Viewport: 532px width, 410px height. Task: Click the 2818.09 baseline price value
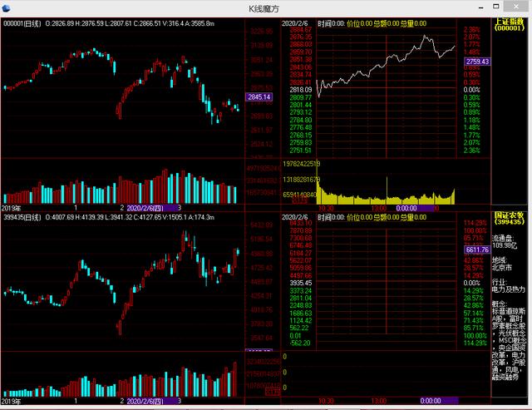coord(301,90)
